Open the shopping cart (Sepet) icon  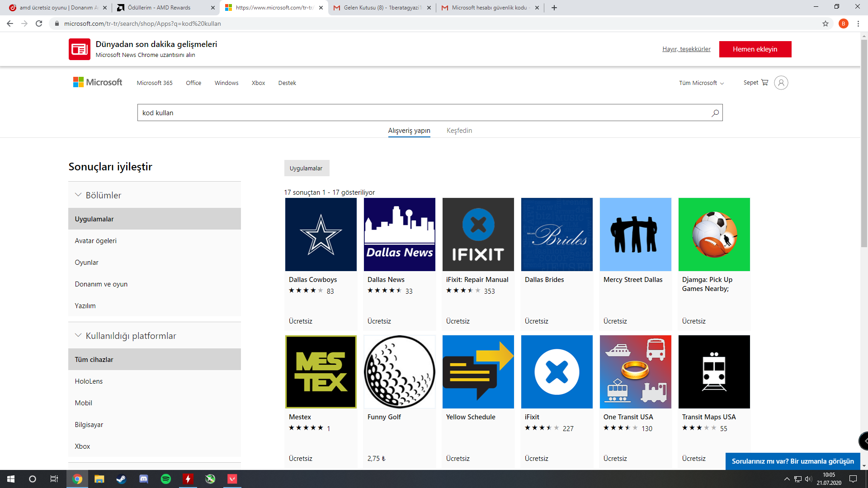[x=764, y=83]
